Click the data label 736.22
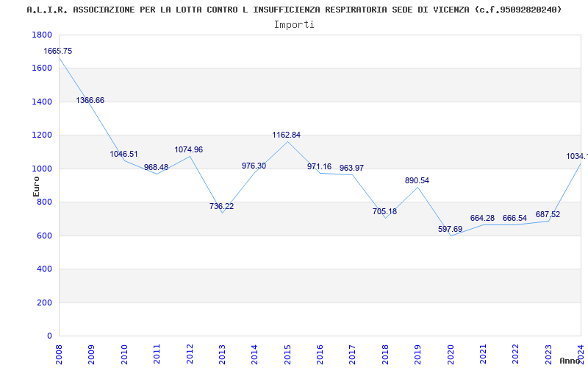This screenshot has width=588, height=368. click(x=222, y=206)
